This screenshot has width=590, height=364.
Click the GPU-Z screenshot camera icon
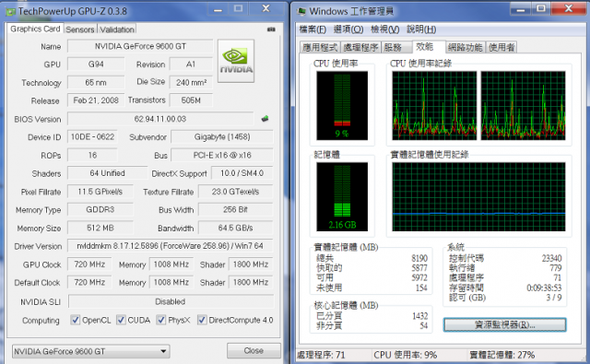[271, 29]
